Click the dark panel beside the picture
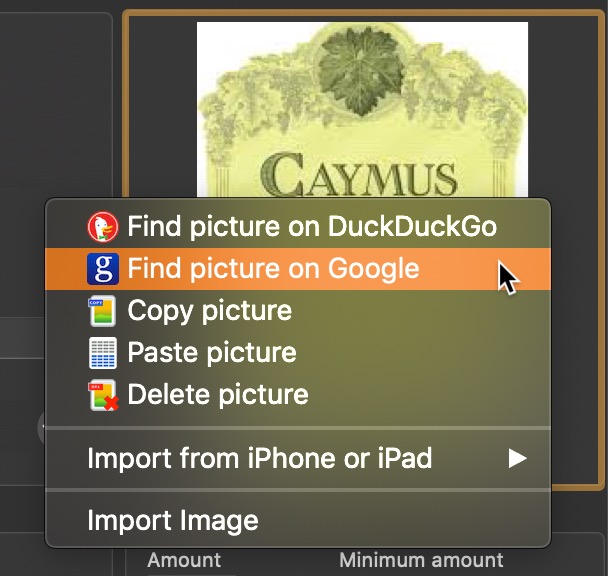Viewport: 608px width, 576px height. pyautogui.click(x=56, y=105)
